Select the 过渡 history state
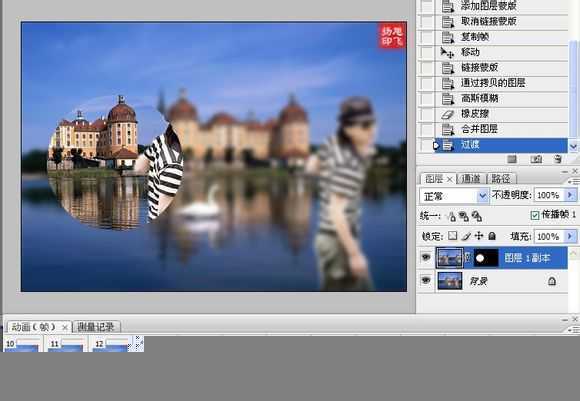 click(501, 145)
